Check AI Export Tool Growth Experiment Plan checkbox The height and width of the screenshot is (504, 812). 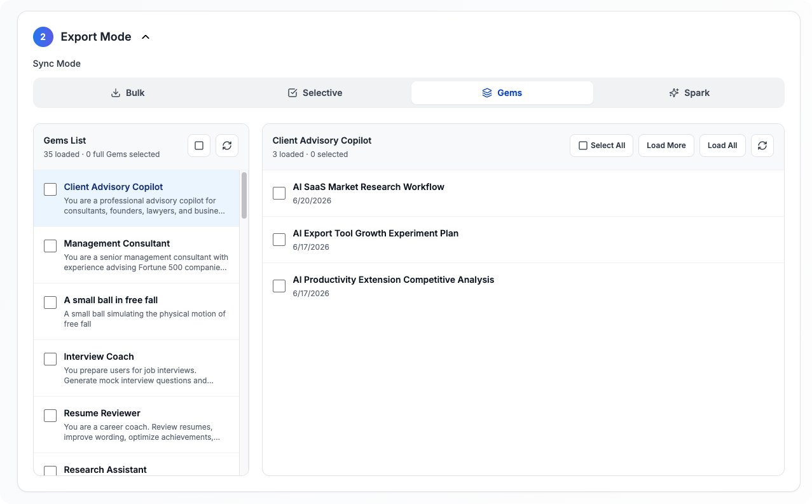(279, 240)
